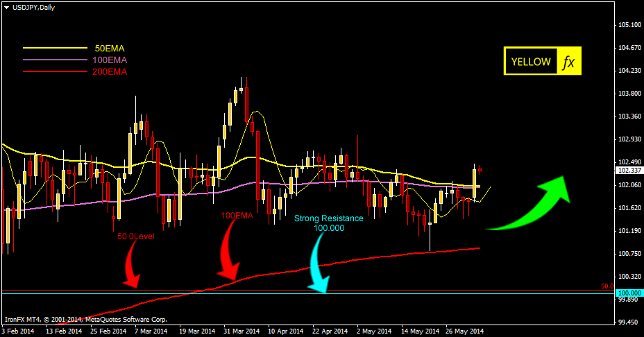
Task: Click the 26 May 2014 date label
Action: 464,331
